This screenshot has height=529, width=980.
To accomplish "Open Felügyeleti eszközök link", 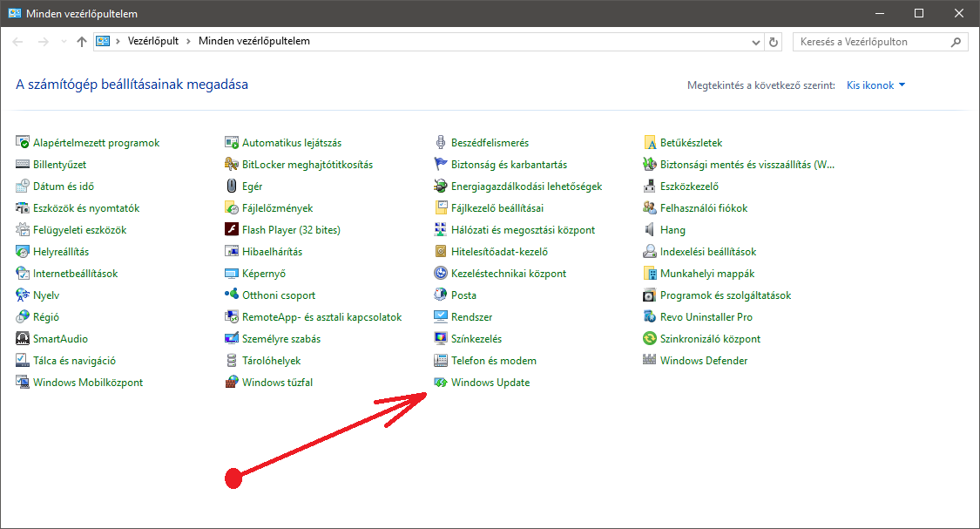I will tap(80, 229).
